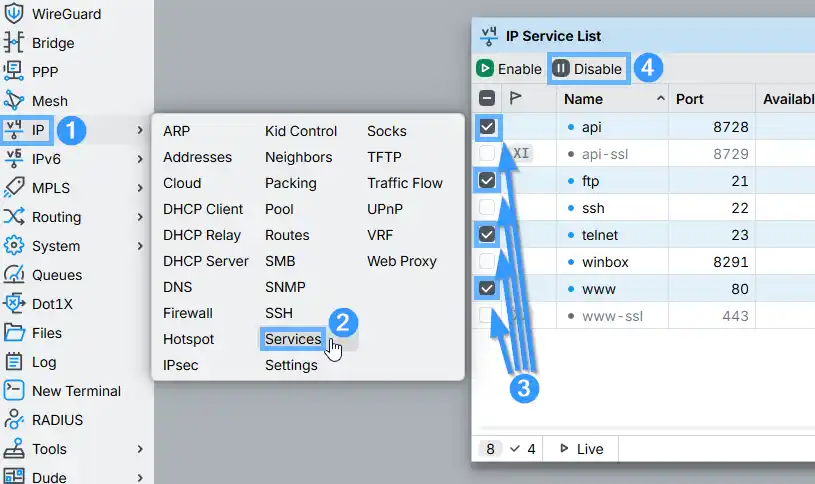Click the Queues gauge icon
Image resolution: width=815 pixels, height=484 pixels.
(14, 274)
